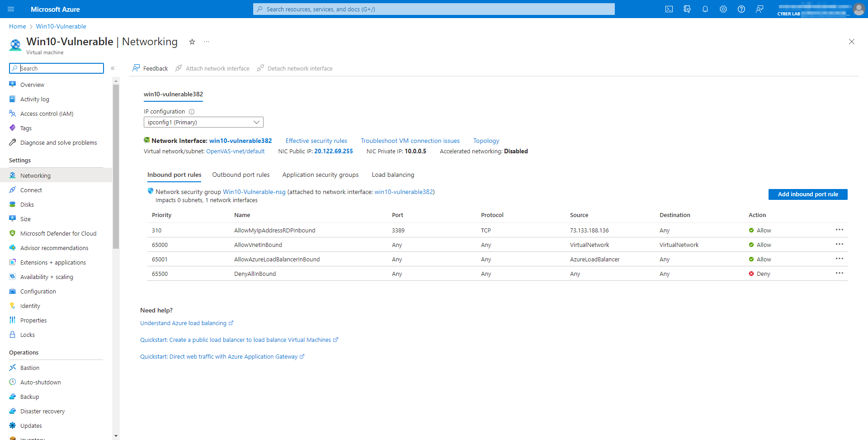Click Add inbound port rule button
This screenshot has height=440, width=868.
click(808, 194)
